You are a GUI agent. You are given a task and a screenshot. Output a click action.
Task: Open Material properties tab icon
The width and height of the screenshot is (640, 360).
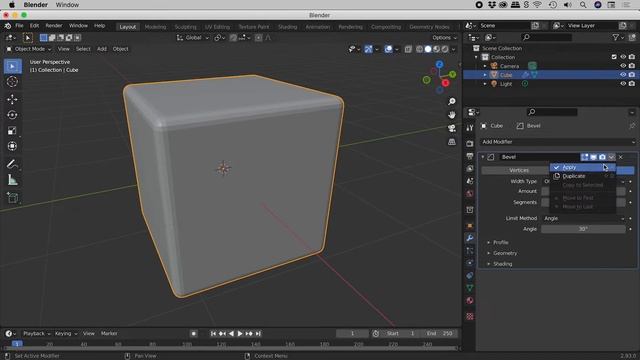click(x=470, y=300)
